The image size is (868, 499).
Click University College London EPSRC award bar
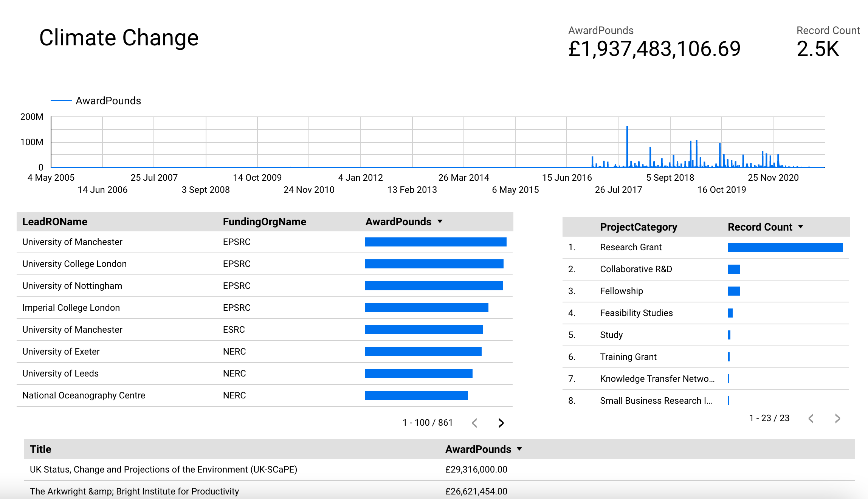(434, 264)
